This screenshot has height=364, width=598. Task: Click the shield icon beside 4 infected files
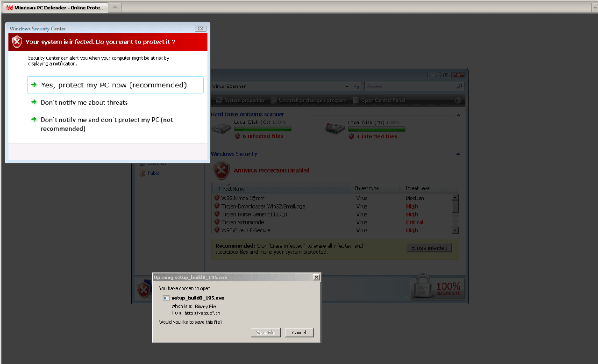[351, 136]
